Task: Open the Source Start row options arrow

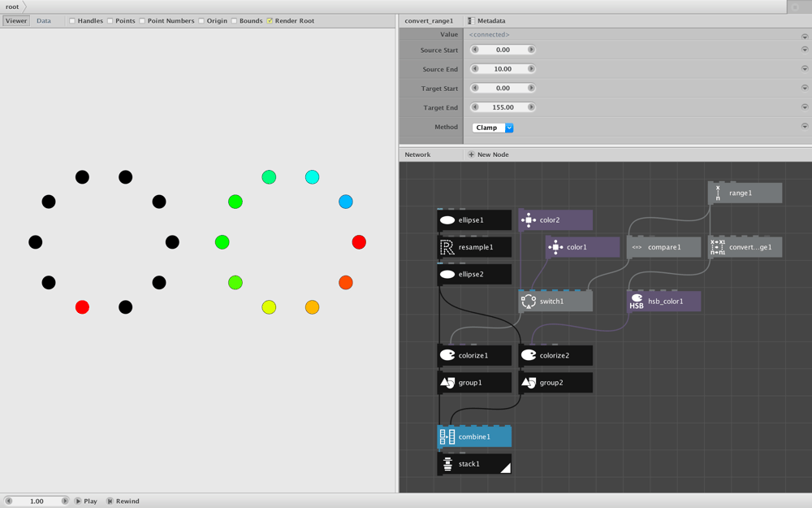Action: pos(805,50)
